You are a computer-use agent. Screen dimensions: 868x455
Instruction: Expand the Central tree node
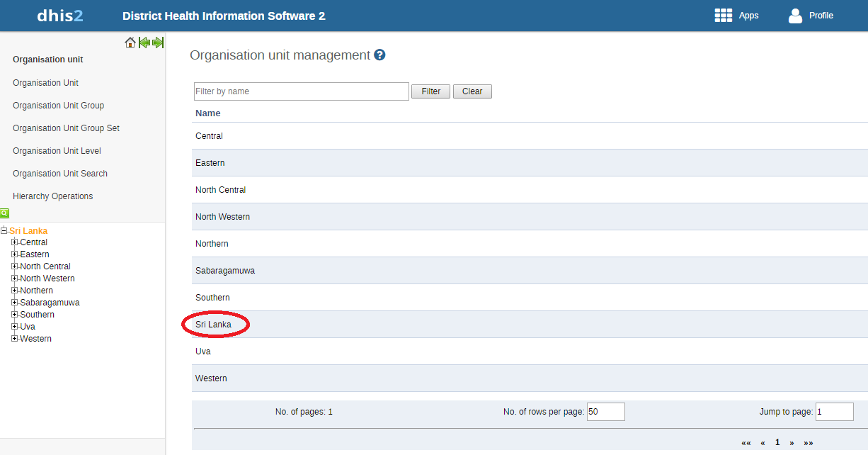[x=14, y=242]
